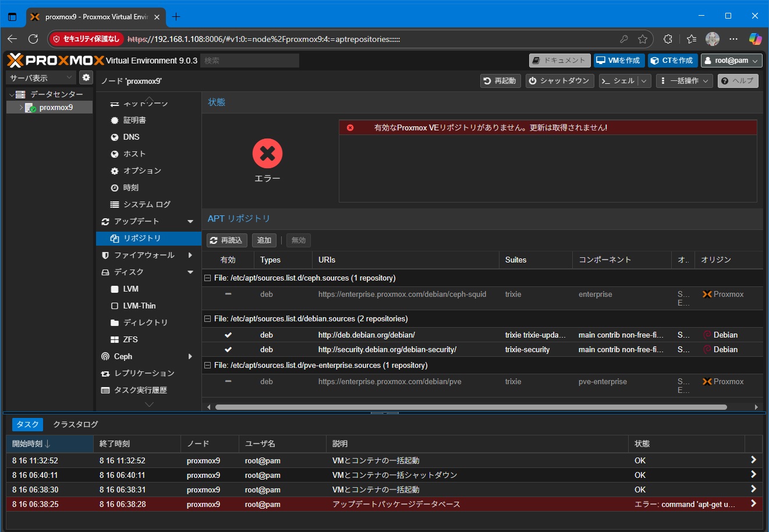Open details arrow for 06:40:11 shutdown task
This screenshot has width=769, height=532.
[753, 475]
